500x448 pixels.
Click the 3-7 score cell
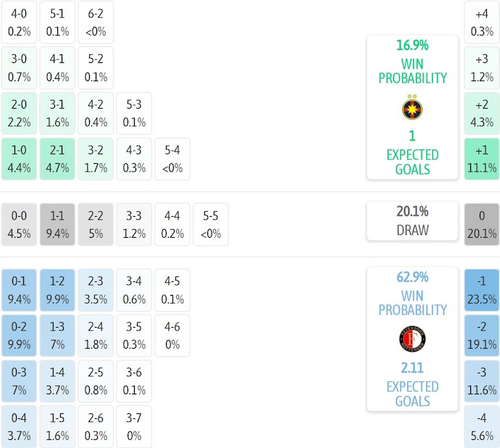pos(134,426)
